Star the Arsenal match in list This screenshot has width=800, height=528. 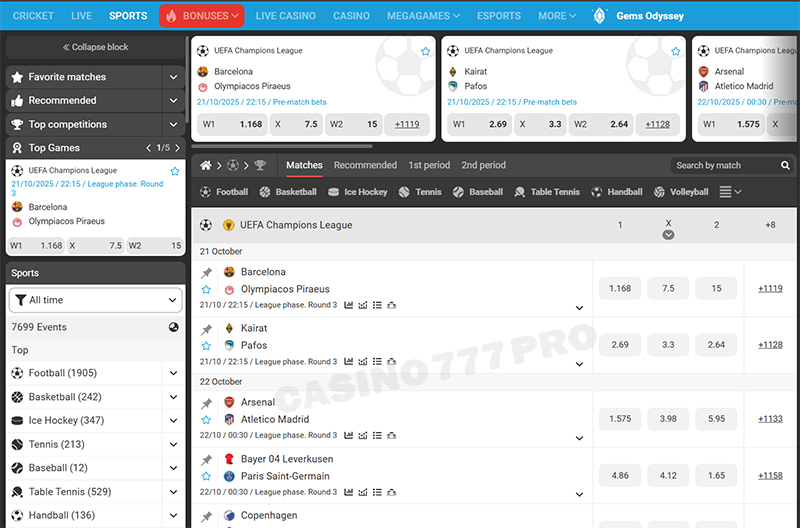click(x=206, y=420)
